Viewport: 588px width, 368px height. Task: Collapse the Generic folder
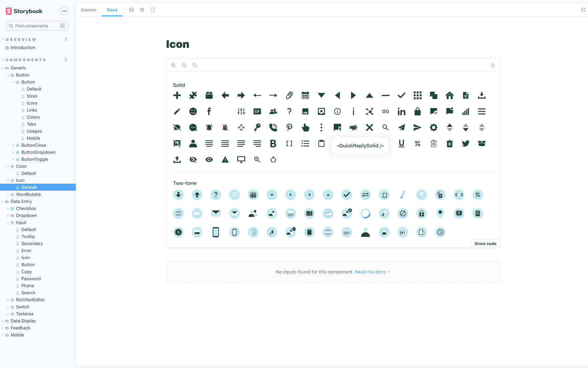click(x=18, y=68)
